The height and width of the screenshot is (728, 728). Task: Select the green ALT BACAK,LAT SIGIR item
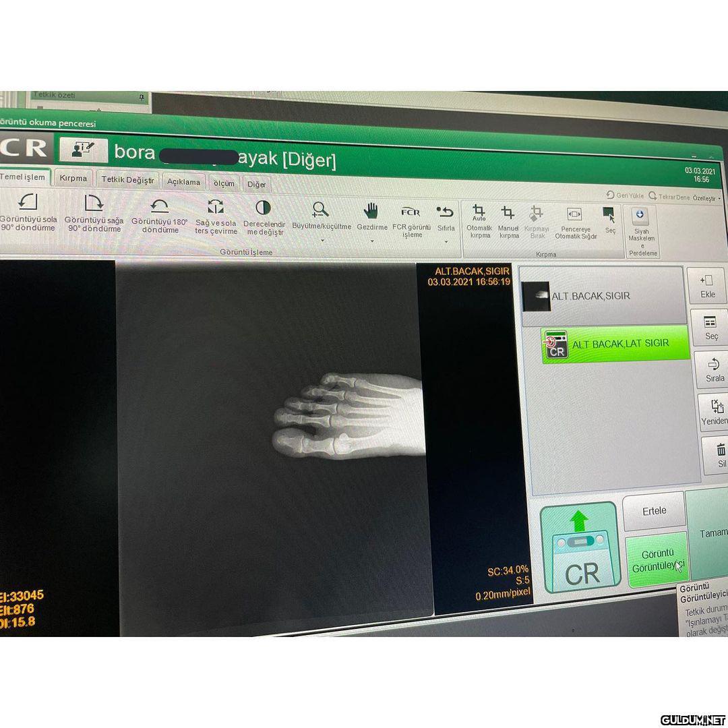615,344
